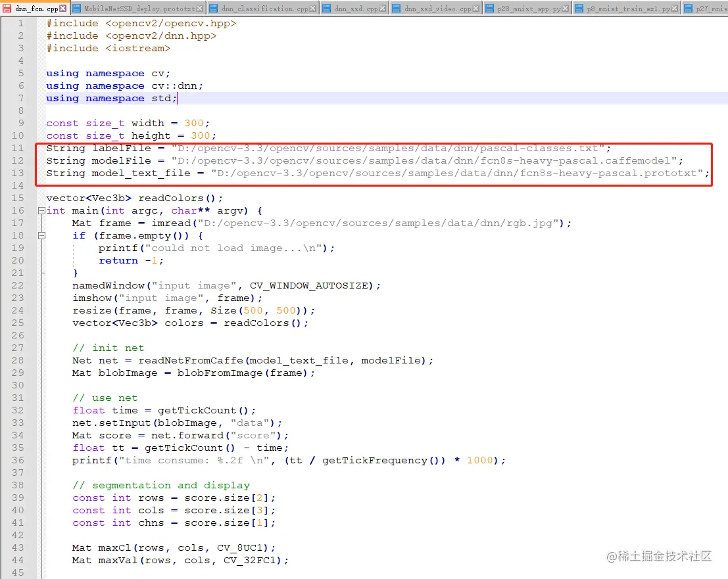The image size is (728, 579).
Task: Click the pascal-classes.txt path string
Action: point(388,149)
